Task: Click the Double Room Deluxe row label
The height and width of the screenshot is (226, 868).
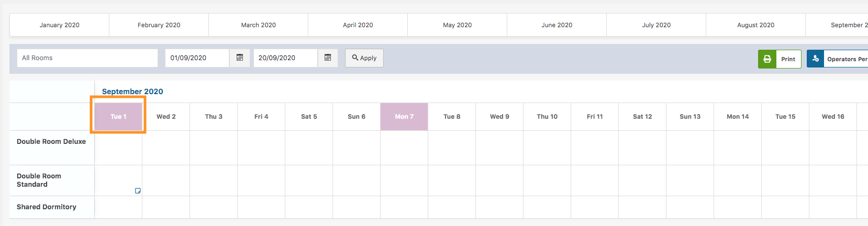Action: (51, 142)
